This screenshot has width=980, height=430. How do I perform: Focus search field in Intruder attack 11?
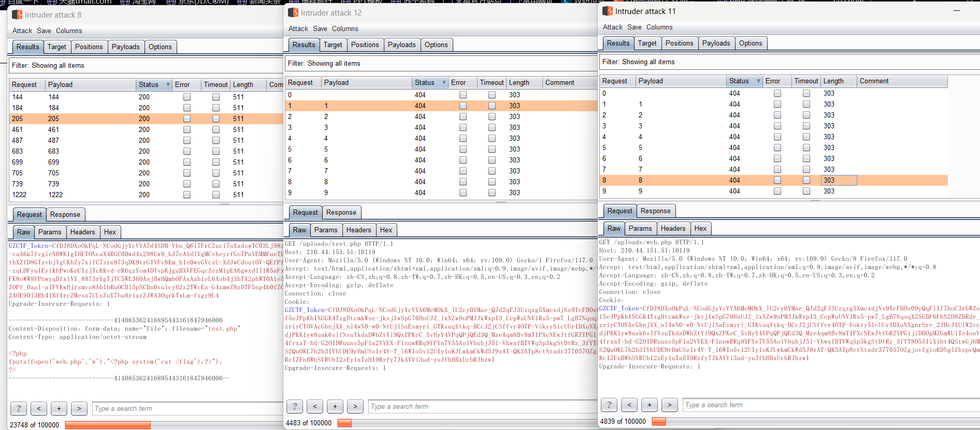831,405
